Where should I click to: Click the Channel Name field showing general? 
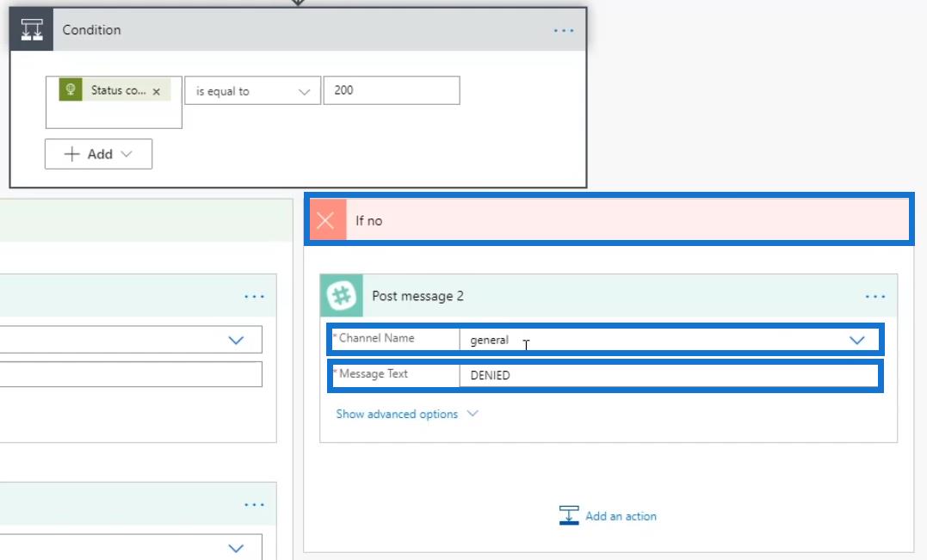(668, 341)
